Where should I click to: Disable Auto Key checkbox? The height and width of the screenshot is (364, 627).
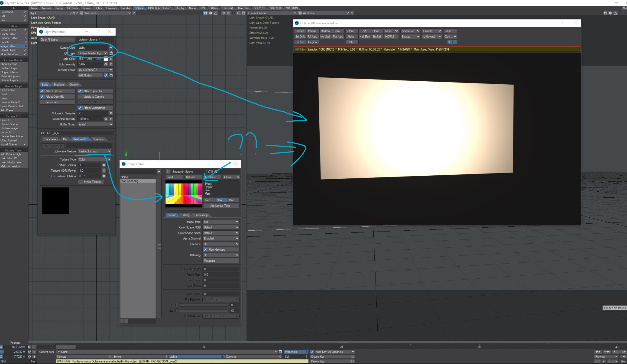(x=312, y=352)
